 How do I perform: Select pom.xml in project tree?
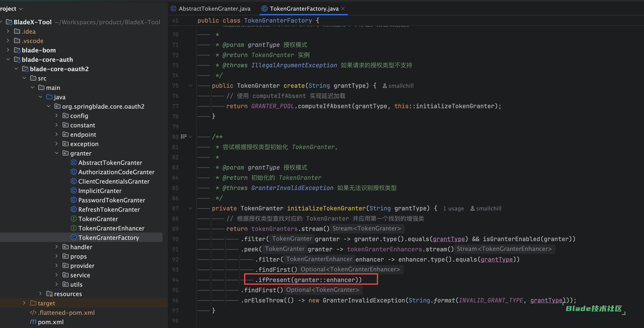tap(50, 322)
